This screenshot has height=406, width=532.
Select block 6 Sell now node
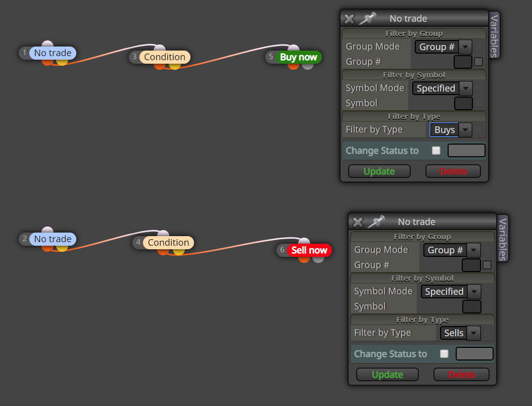pyautogui.click(x=309, y=250)
